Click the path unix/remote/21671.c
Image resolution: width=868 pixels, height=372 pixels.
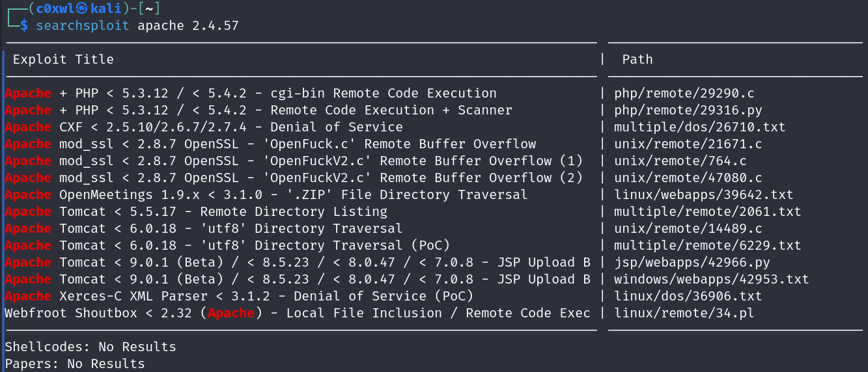pos(688,144)
